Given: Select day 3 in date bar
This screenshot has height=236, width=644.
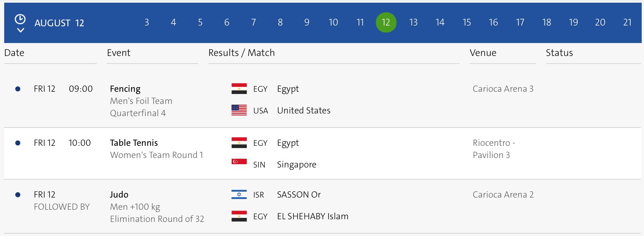Looking at the screenshot, I should pyautogui.click(x=147, y=22).
